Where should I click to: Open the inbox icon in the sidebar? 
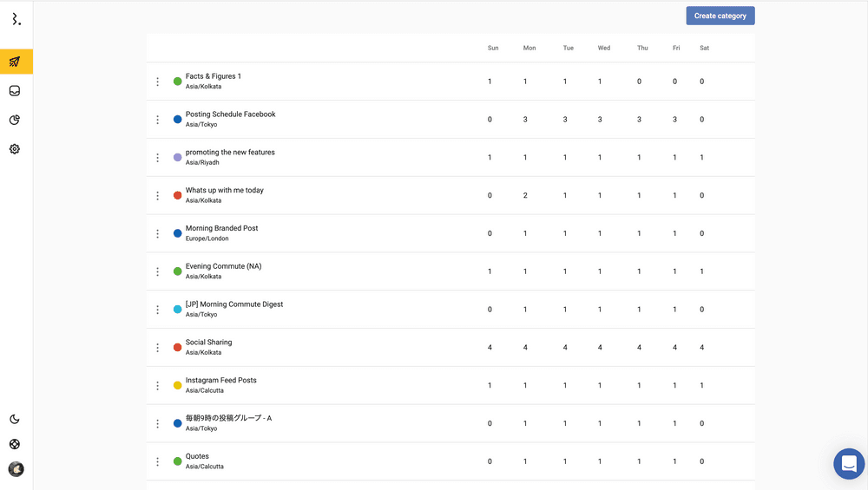(x=16, y=91)
